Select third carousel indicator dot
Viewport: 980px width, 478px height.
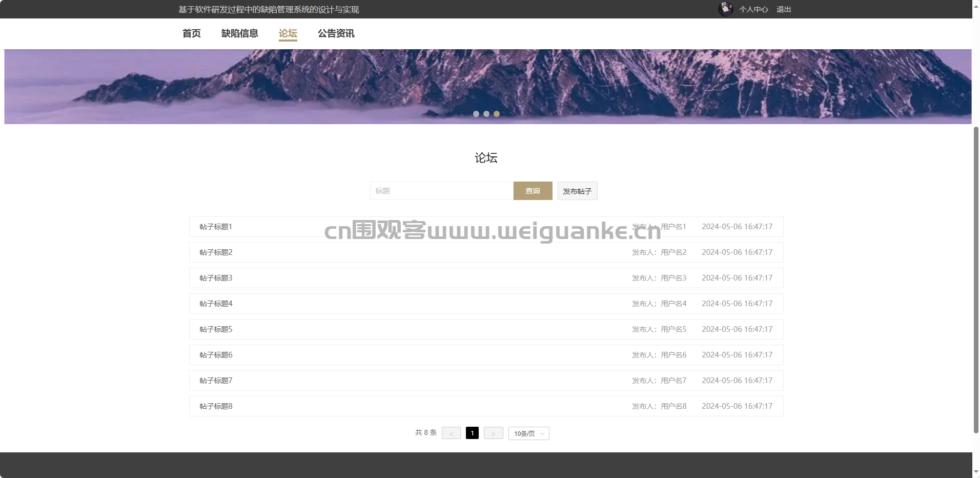(497, 114)
